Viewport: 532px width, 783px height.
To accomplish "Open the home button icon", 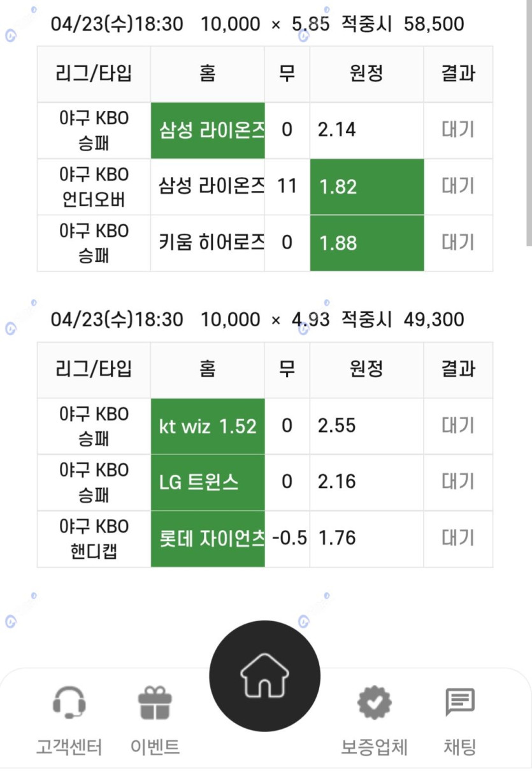I will pyautogui.click(x=264, y=676).
